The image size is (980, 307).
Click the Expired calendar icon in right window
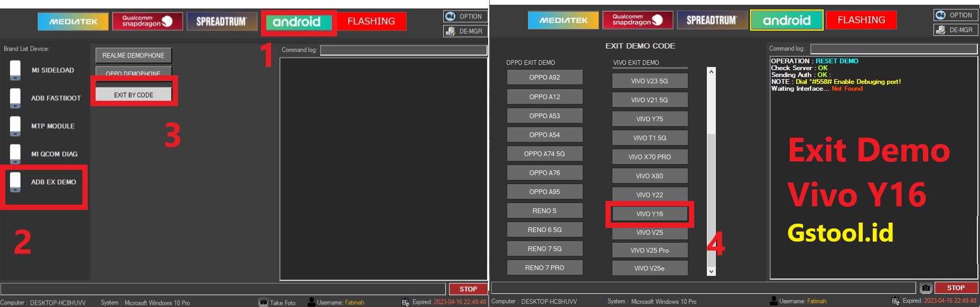coord(895,301)
